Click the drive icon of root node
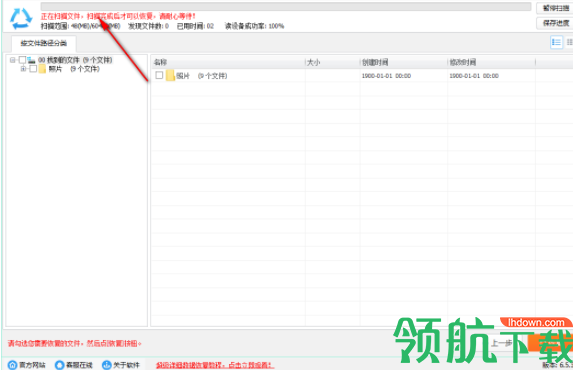This screenshot has height=370, width=573. [31, 60]
